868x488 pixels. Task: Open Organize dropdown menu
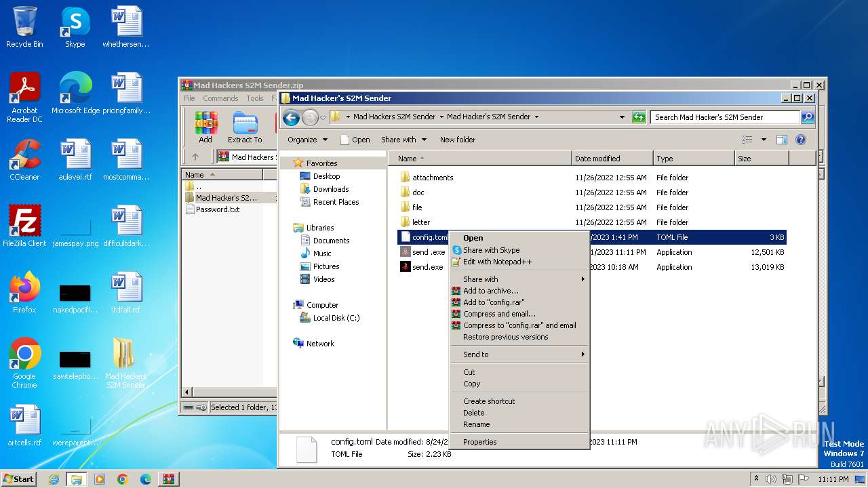click(x=307, y=140)
